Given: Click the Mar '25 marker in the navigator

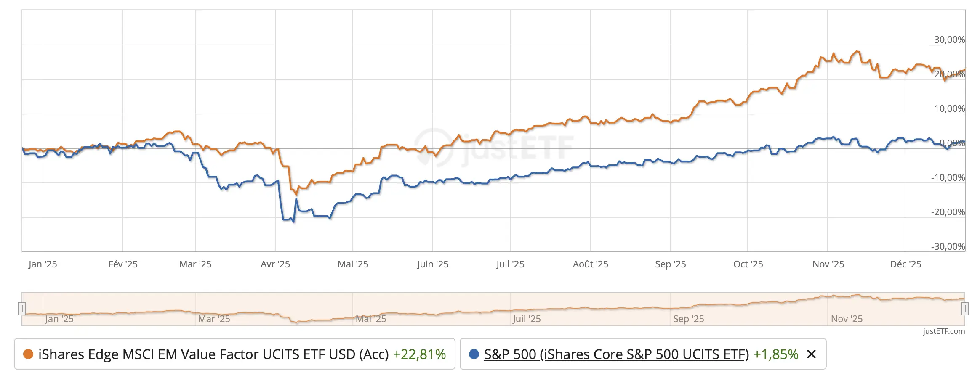Looking at the screenshot, I should 214,319.
